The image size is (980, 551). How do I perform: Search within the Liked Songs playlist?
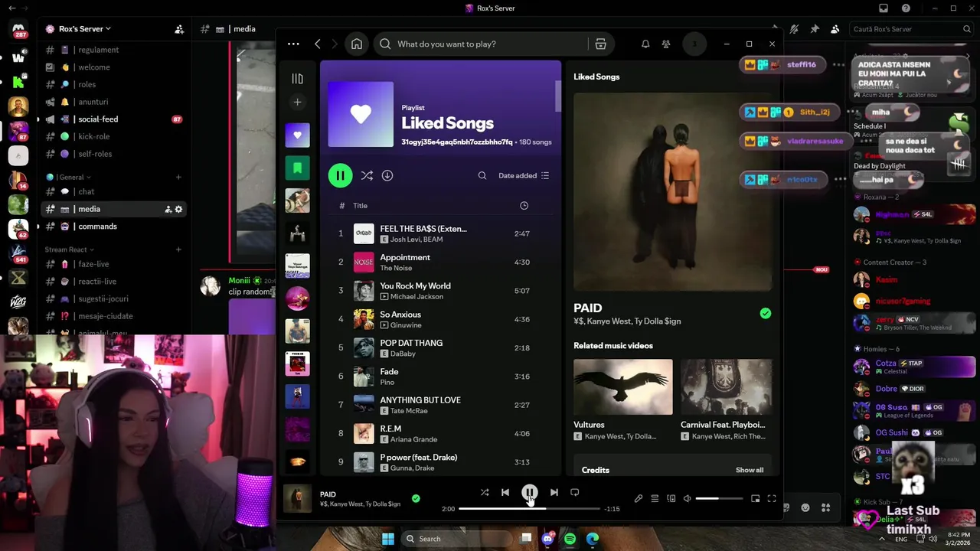pyautogui.click(x=482, y=175)
